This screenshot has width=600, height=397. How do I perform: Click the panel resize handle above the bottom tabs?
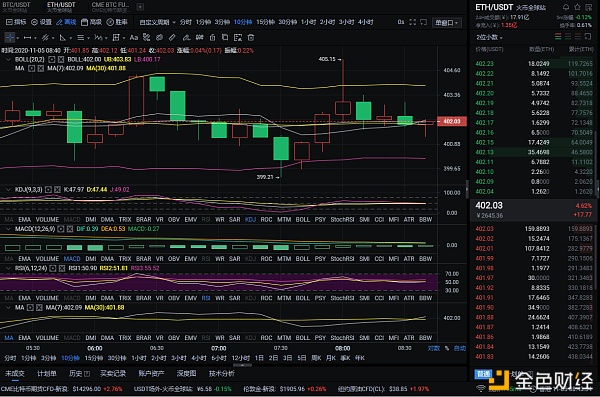pyautogui.click(x=242, y=365)
